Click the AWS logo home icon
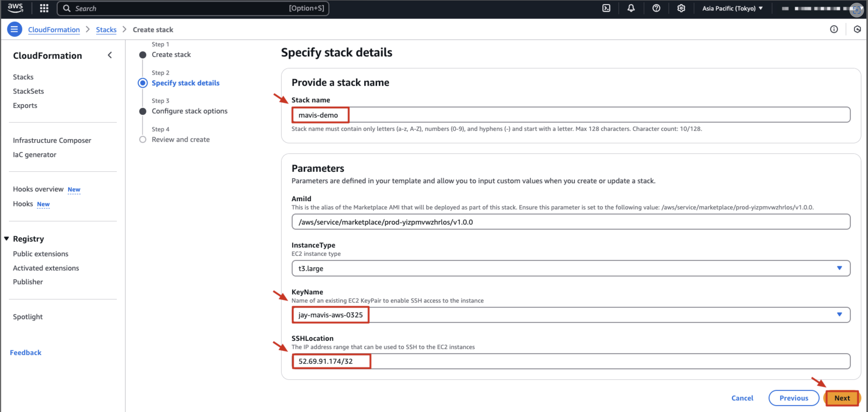 (15, 8)
